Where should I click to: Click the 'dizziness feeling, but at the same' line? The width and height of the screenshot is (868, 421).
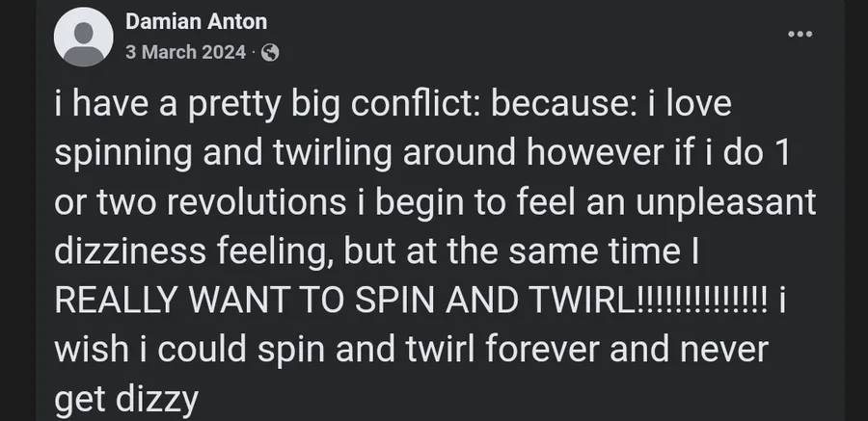(x=376, y=251)
